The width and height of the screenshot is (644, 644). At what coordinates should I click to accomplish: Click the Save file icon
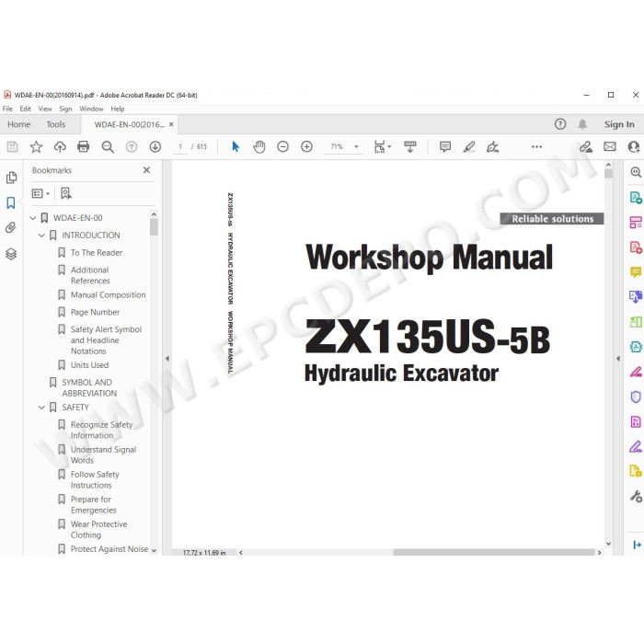click(x=12, y=146)
